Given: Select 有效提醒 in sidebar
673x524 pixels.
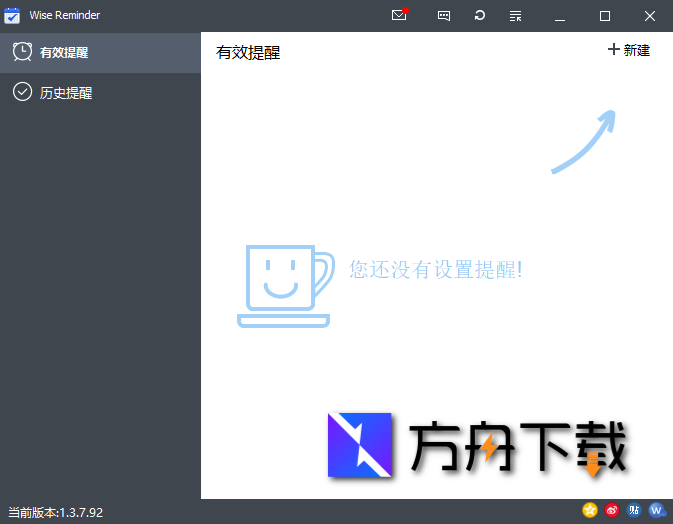Looking at the screenshot, I should click(x=100, y=52).
